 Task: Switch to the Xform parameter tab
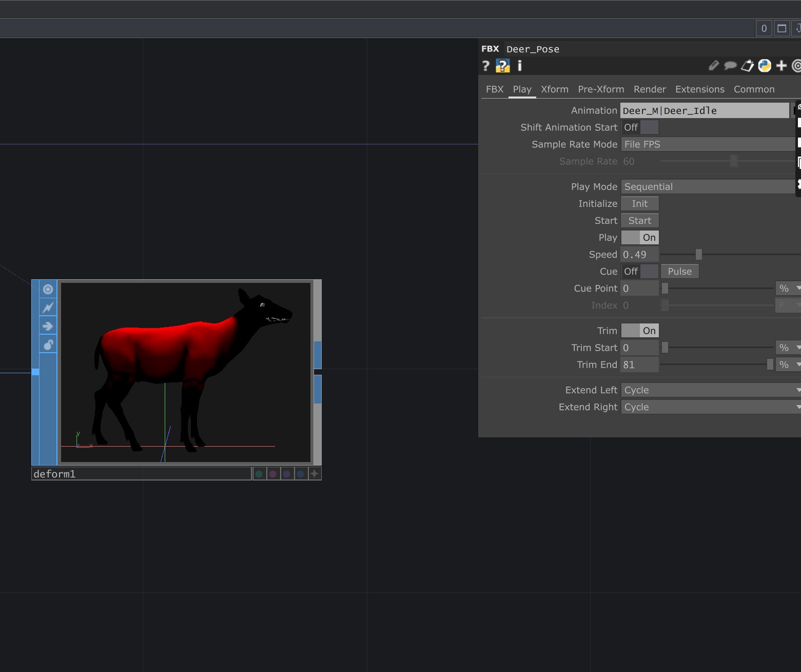pos(554,89)
